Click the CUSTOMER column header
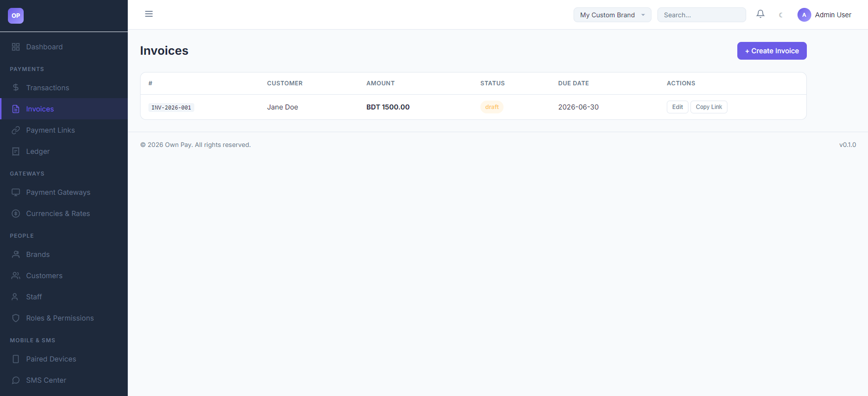Screen dimensions: 868x396 pyautogui.click(x=285, y=83)
